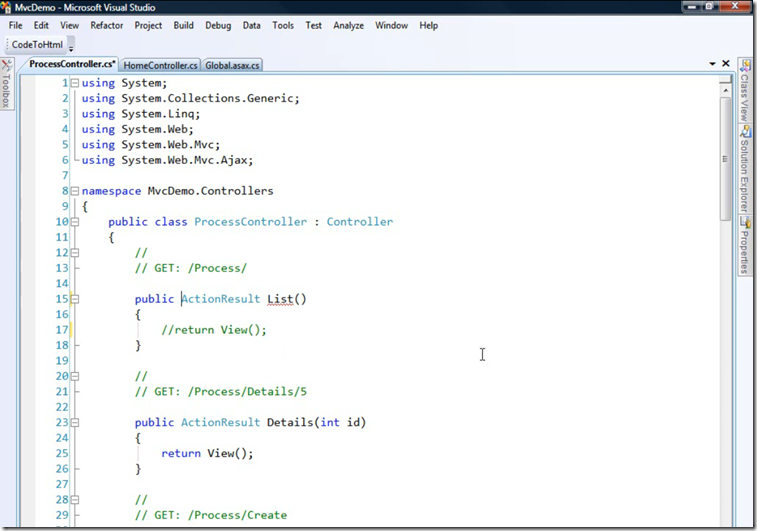Click 'using System.Collections.Generic;' line
757x531 pixels.
click(191, 98)
